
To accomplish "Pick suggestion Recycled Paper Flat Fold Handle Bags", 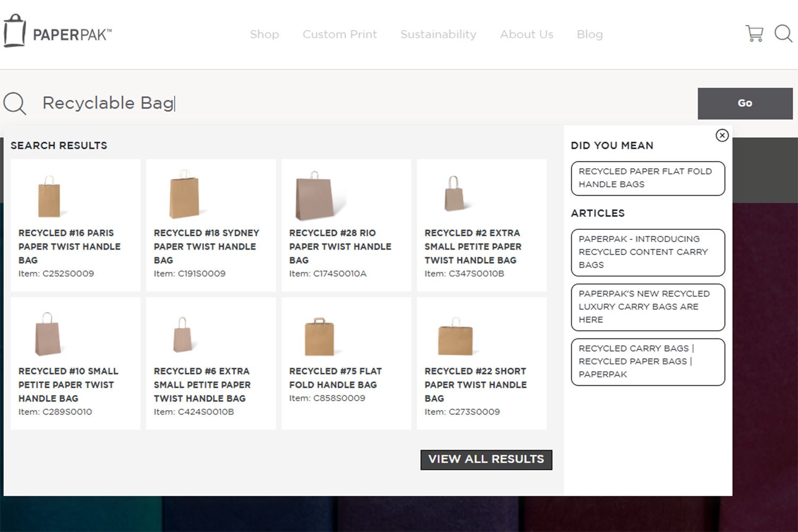I will tap(647, 178).
